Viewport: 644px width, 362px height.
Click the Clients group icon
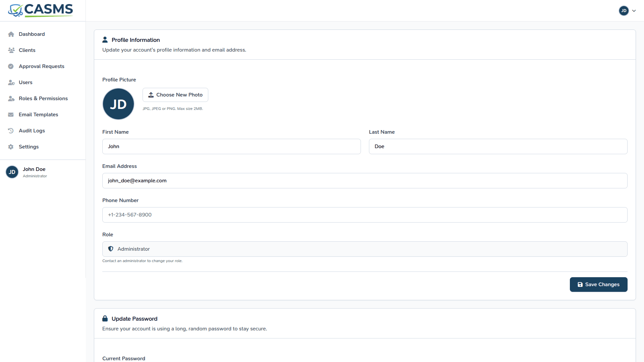11,50
